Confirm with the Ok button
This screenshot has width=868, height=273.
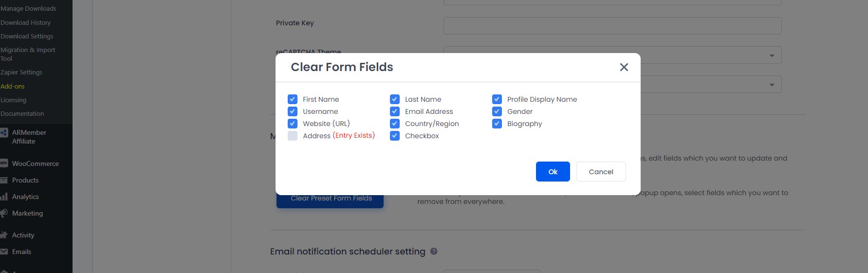point(553,172)
